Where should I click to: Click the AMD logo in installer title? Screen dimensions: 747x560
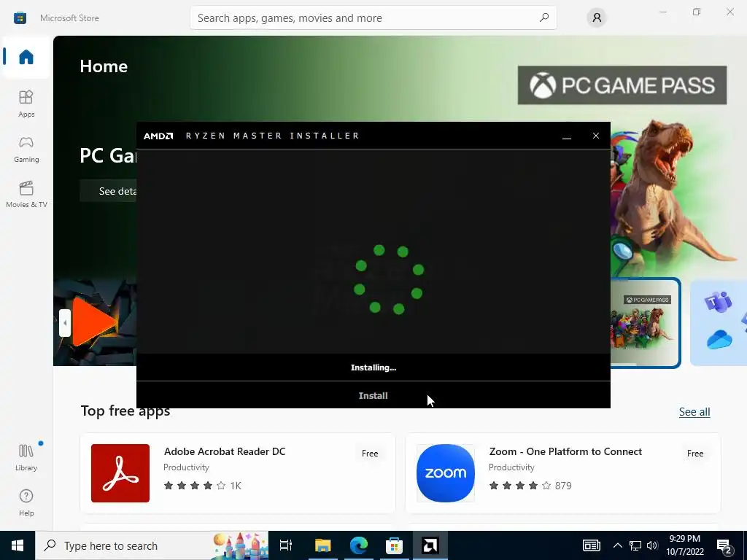pos(158,136)
